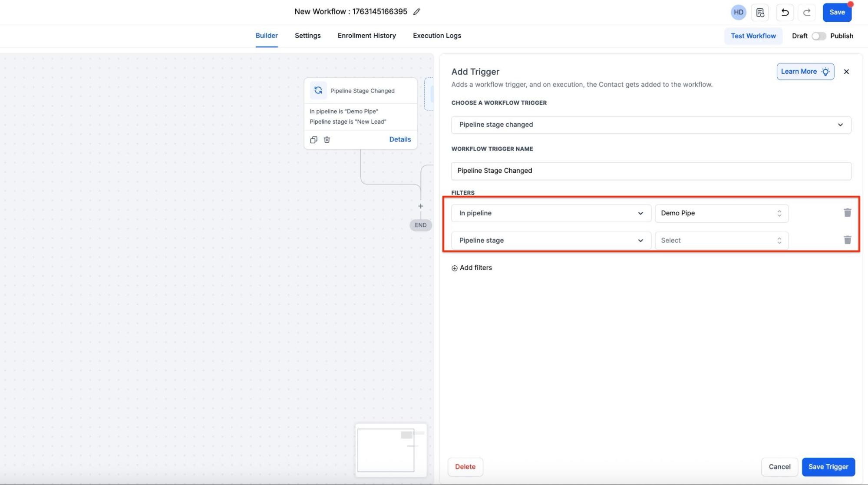This screenshot has height=485, width=868.
Task: Switch to the Settings tab
Action: pos(307,36)
